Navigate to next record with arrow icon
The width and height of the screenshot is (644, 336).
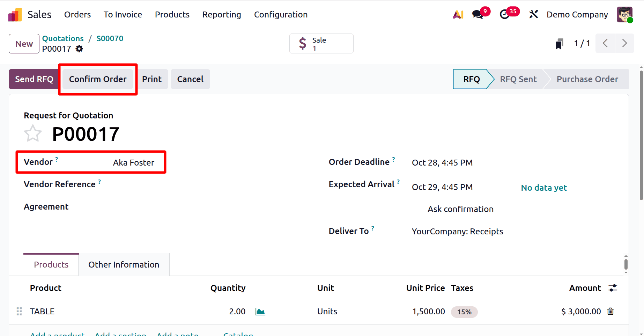pyautogui.click(x=625, y=43)
